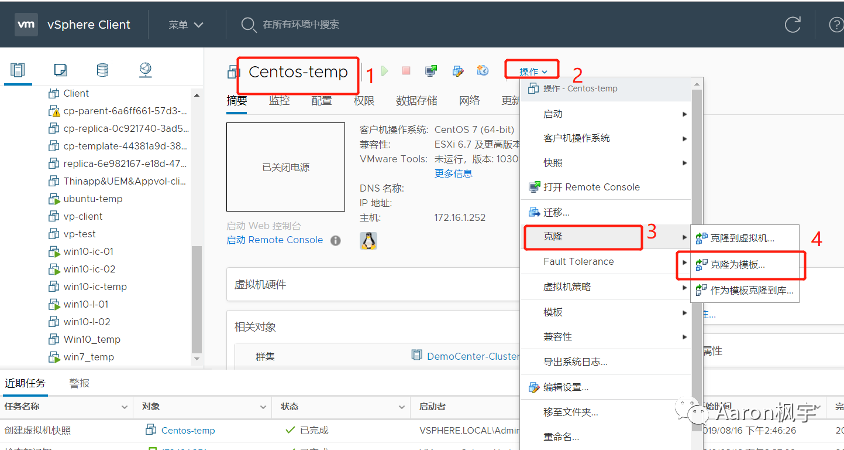
Task: Switch to the 监控 tab
Action: pos(279,101)
